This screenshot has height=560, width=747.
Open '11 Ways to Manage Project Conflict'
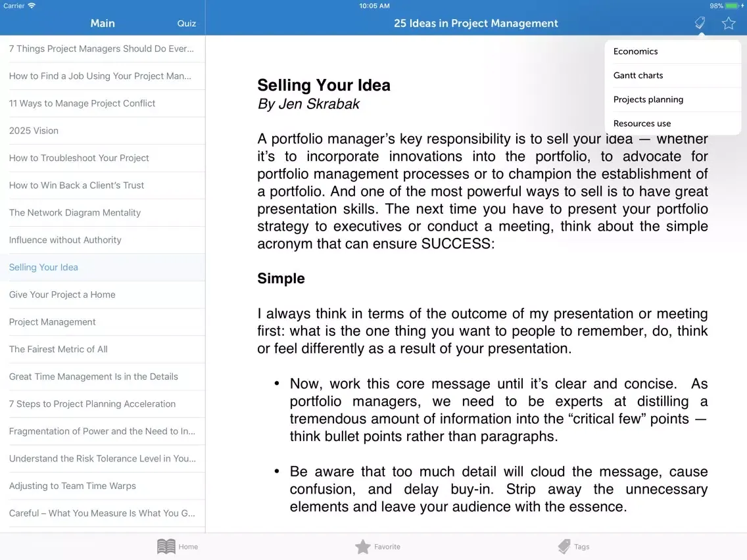[x=103, y=103]
